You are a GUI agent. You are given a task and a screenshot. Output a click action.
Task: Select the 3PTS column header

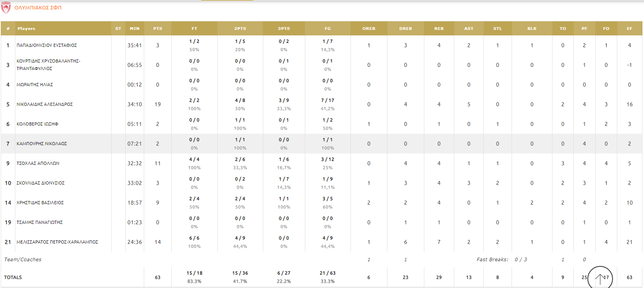tap(284, 29)
